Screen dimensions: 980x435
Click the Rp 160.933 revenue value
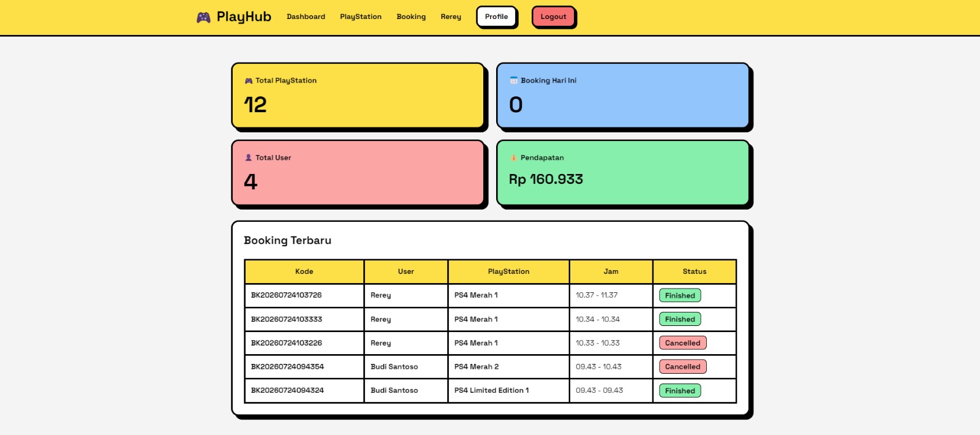546,180
